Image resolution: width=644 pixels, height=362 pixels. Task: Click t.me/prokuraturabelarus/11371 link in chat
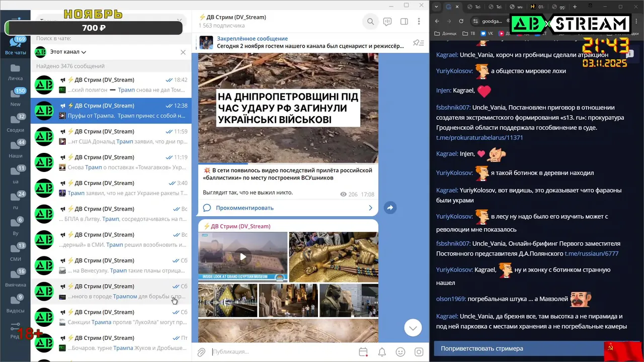(x=479, y=137)
